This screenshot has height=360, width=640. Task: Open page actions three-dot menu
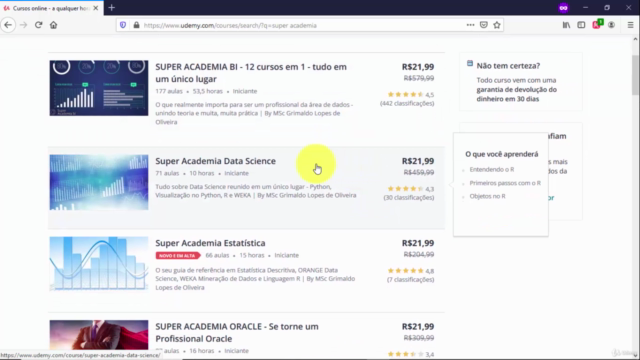pyautogui.click(x=470, y=25)
